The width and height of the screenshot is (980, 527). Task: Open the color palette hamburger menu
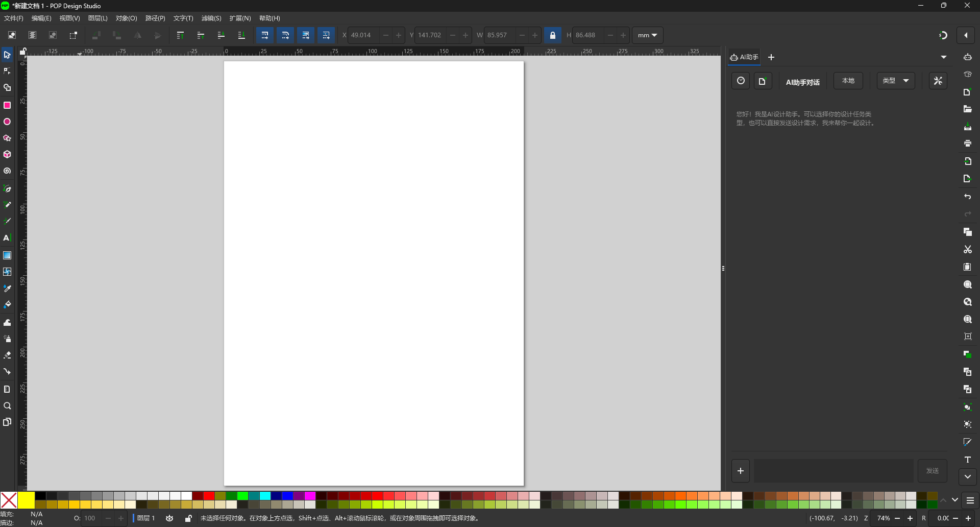pos(970,500)
